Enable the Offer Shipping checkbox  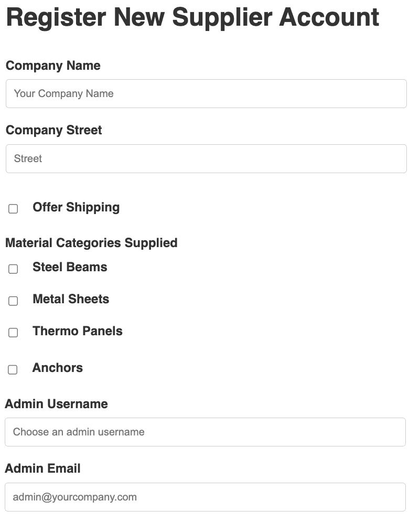pyautogui.click(x=13, y=209)
